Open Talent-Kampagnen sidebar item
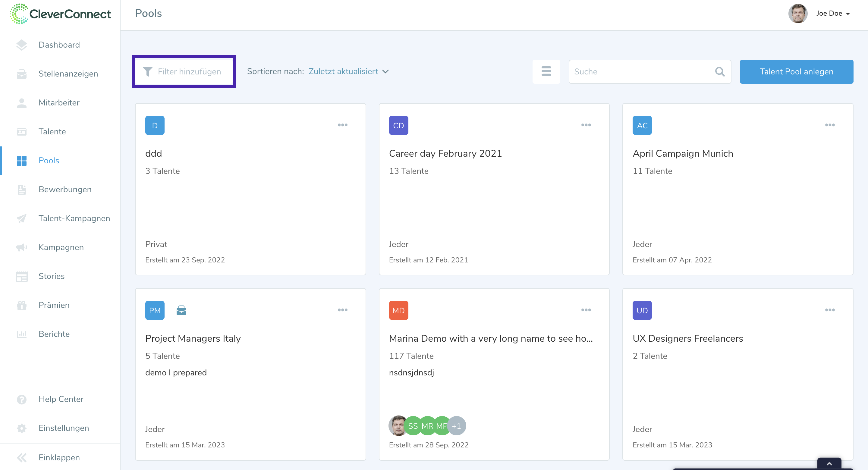The image size is (868, 470). pos(74,218)
